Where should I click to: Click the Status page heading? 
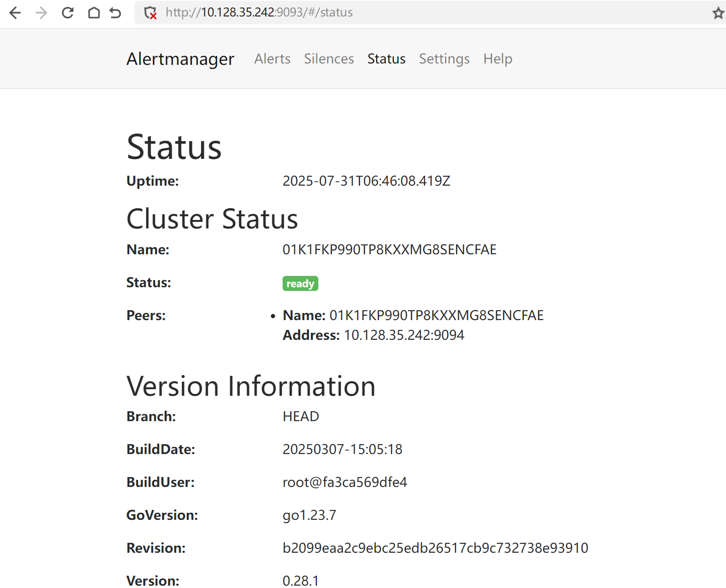click(174, 147)
